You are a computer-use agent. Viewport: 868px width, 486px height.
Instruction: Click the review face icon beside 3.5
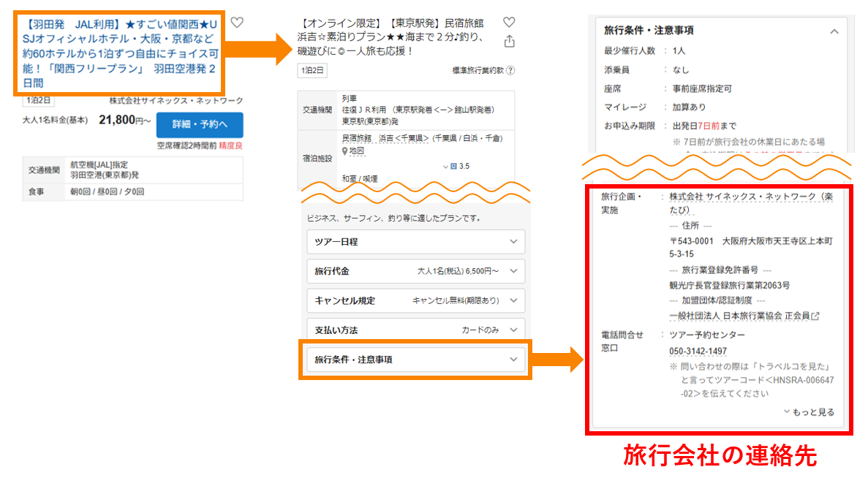[x=453, y=167]
